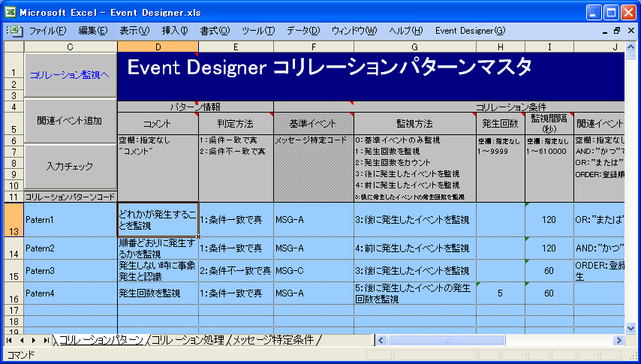Select cell containing Patern3
The height and width of the screenshot is (364, 641).
pos(71,271)
